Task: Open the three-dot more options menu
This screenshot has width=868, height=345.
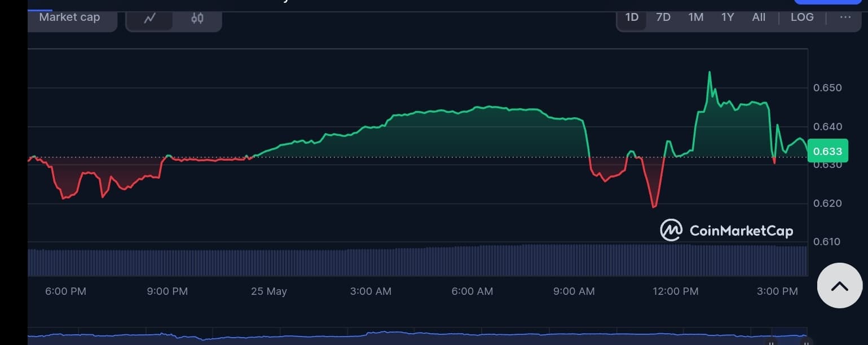Action: (845, 17)
